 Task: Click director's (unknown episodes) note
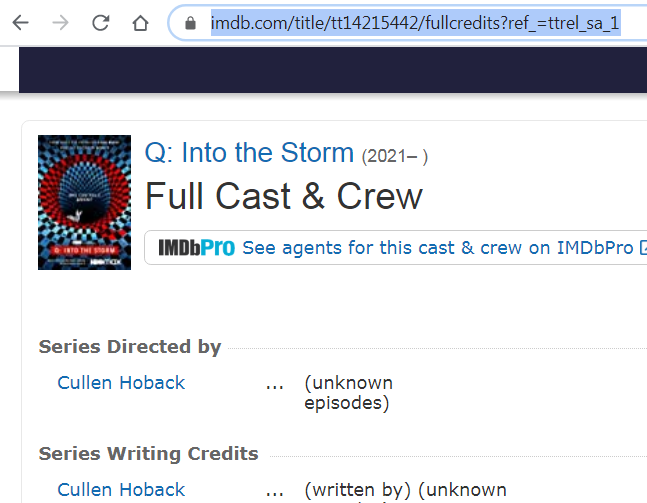click(x=349, y=393)
